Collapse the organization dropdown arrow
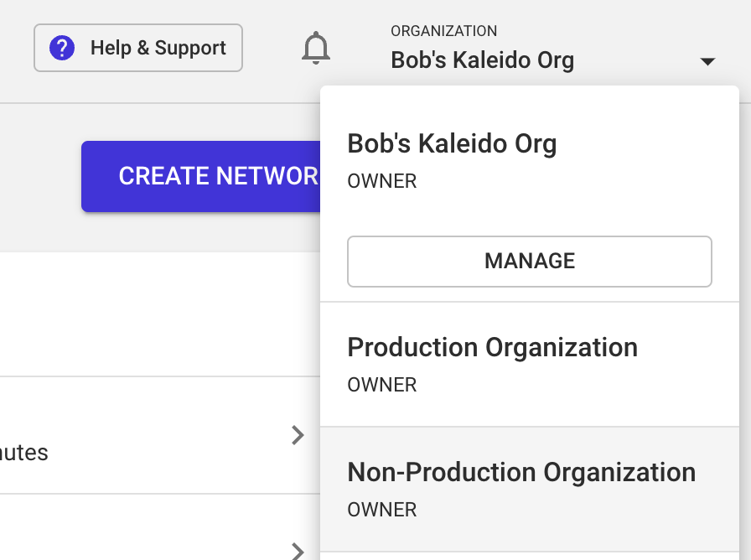The image size is (751, 560). pos(708,61)
